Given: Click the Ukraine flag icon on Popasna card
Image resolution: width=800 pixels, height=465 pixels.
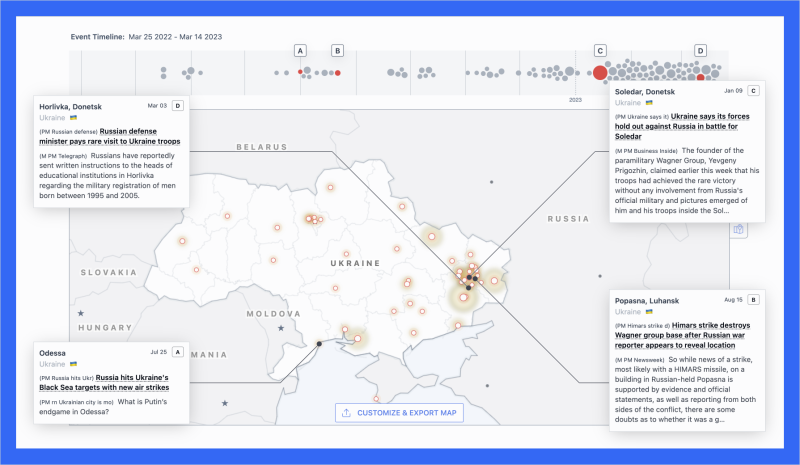Looking at the screenshot, I should click(649, 312).
